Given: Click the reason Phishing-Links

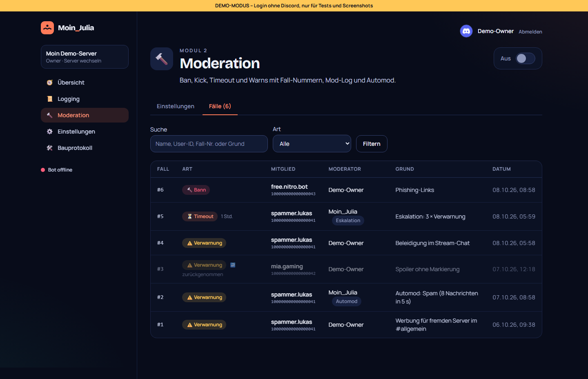Looking at the screenshot, I should coord(415,190).
